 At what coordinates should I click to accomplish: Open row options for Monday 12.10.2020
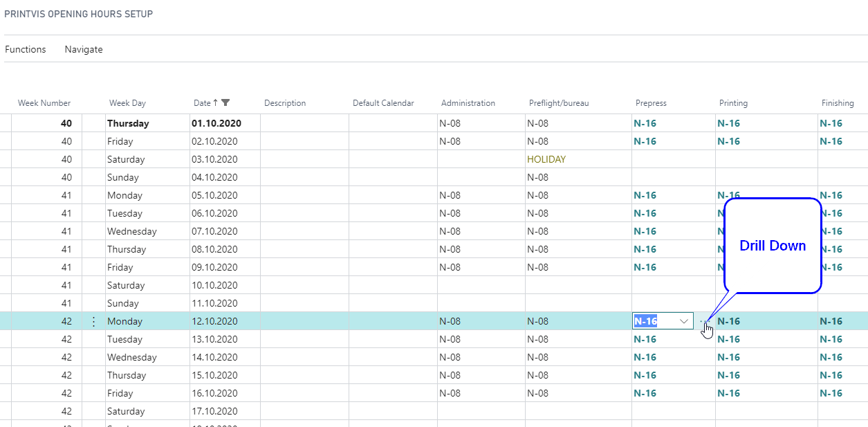(94, 321)
